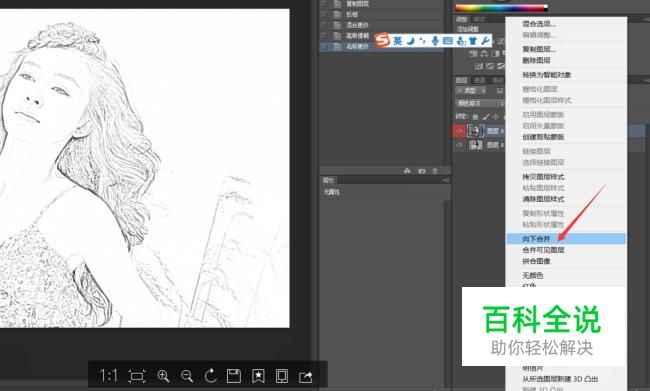
Task: Click the zoom out magnifier icon
Action: 187,376
